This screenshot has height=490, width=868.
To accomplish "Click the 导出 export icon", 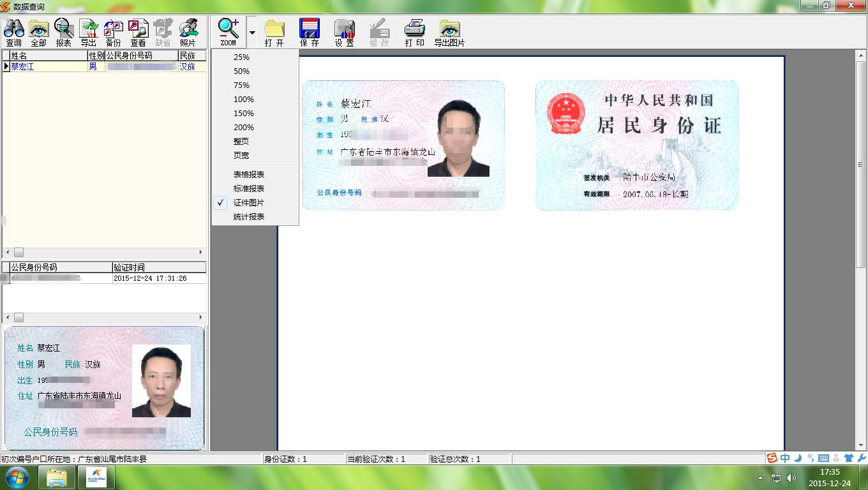I will [89, 32].
